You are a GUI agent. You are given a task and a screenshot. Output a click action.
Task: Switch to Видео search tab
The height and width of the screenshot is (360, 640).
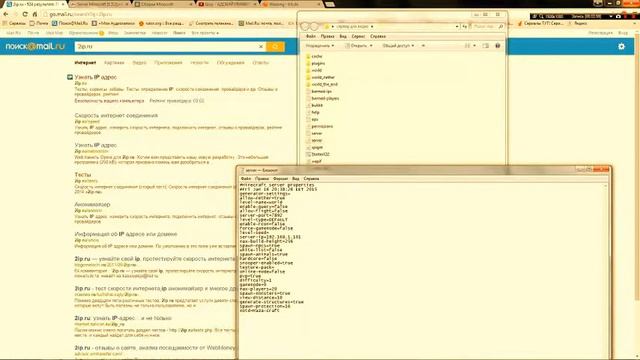click(139, 63)
